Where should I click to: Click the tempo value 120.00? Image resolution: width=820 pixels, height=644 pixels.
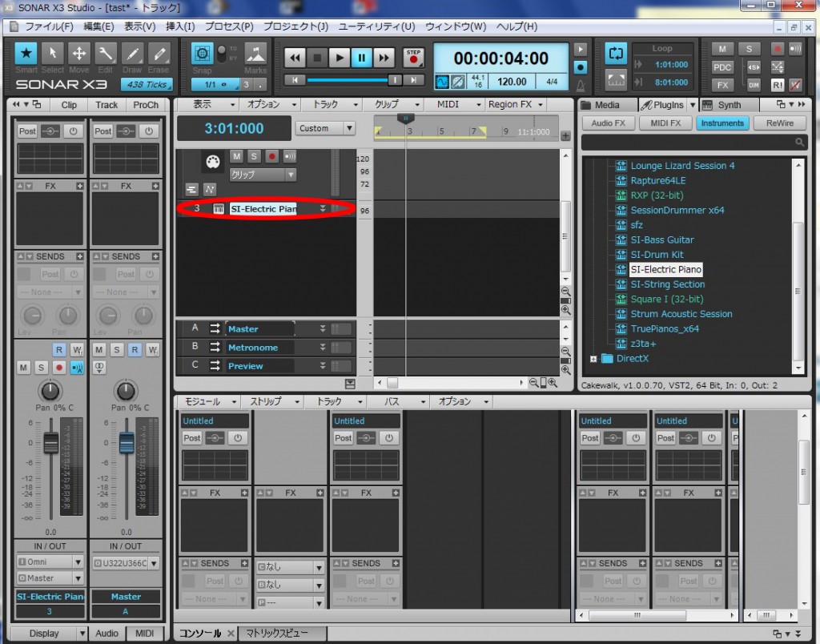click(512, 82)
